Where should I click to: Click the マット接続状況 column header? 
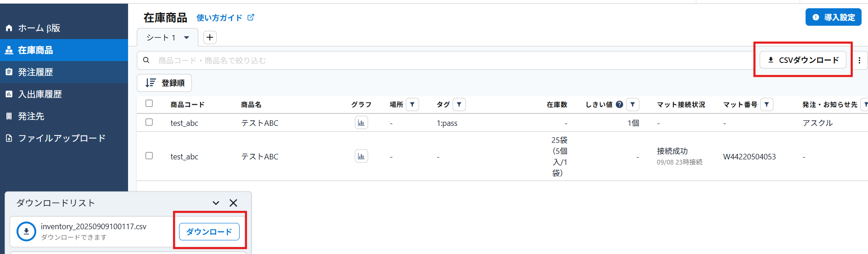681,105
